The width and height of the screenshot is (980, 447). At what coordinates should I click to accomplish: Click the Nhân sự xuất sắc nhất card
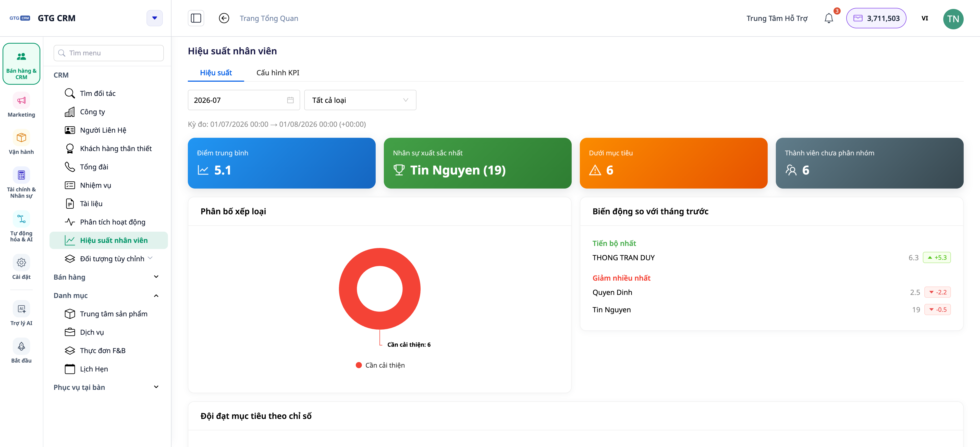point(477,163)
